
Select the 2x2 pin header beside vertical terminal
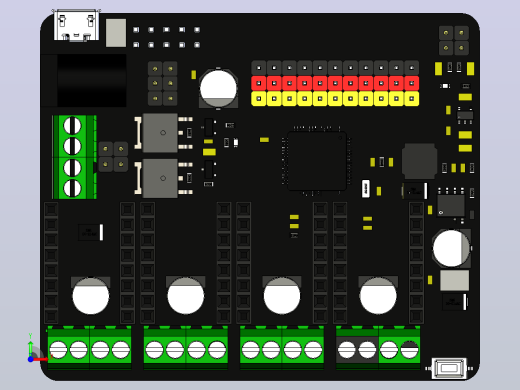(x=113, y=157)
